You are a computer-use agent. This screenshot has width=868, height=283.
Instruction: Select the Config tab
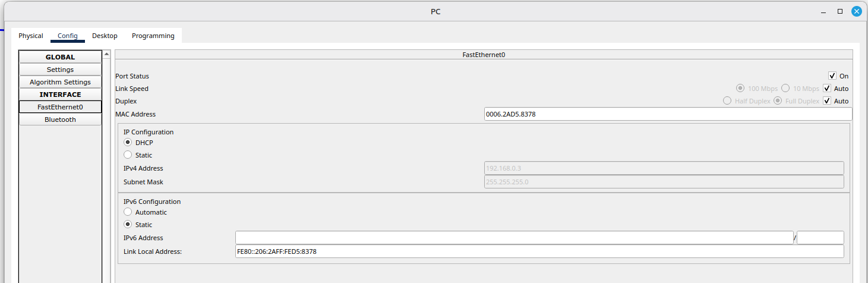pyautogui.click(x=68, y=36)
